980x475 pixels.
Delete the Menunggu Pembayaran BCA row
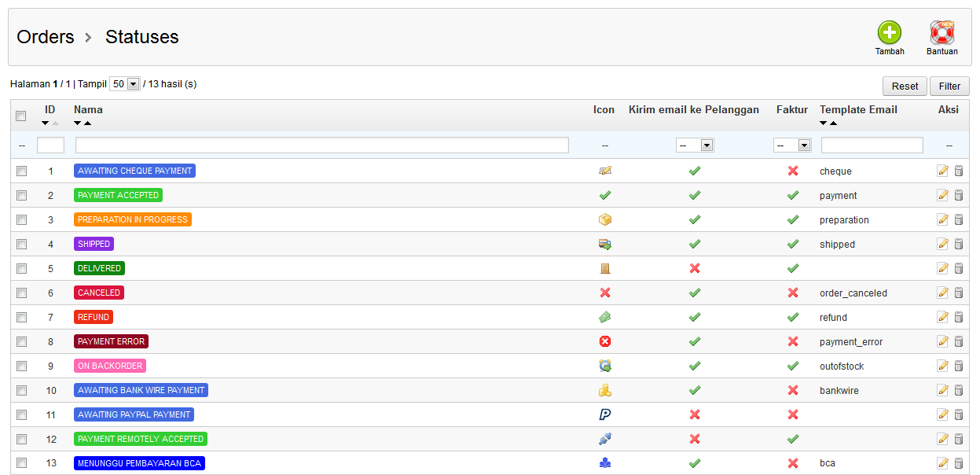(958, 463)
